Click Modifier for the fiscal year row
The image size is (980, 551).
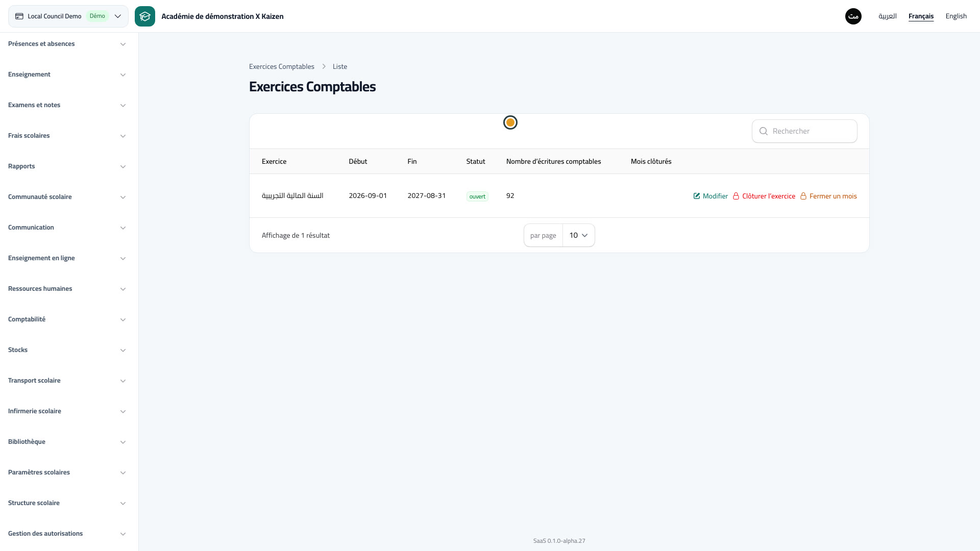click(x=710, y=196)
